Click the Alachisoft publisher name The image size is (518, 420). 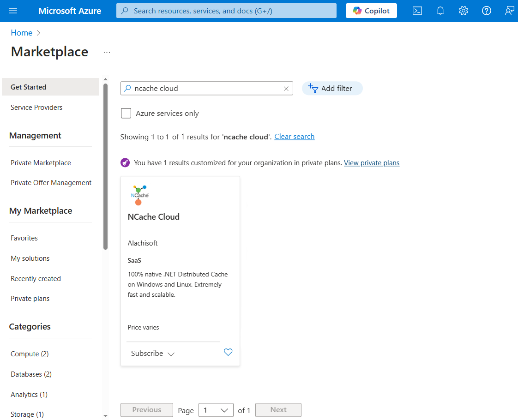(x=143, y=243)
